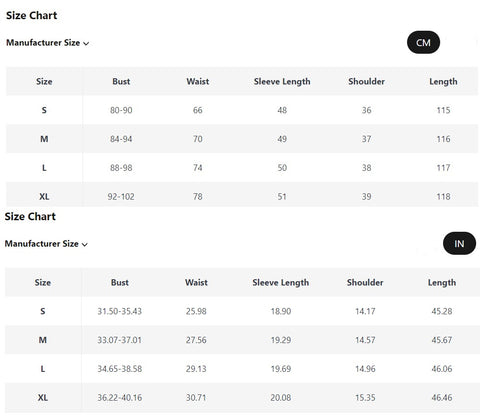Click shoulder value 15.35
480x416 pixels.
[x=365, y=398]
